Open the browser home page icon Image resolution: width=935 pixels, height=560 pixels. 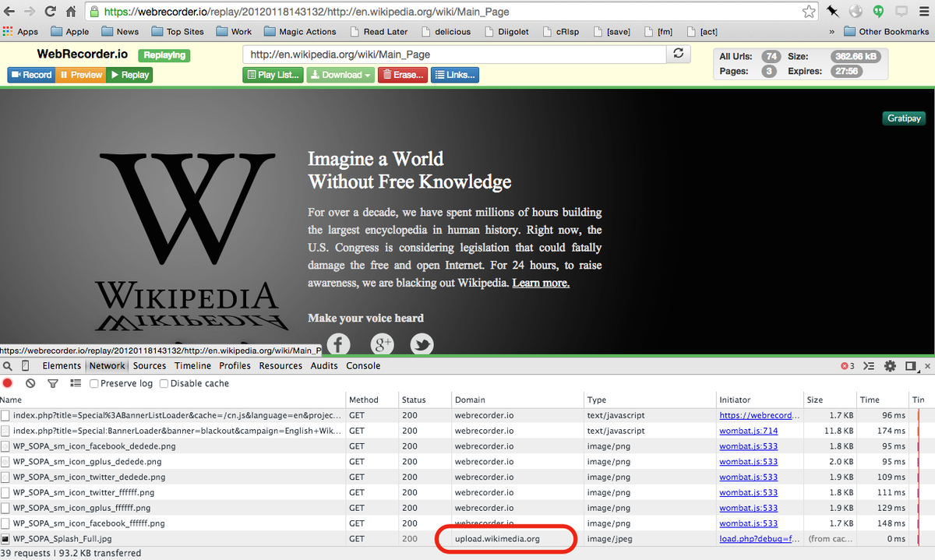coord(70,12)
